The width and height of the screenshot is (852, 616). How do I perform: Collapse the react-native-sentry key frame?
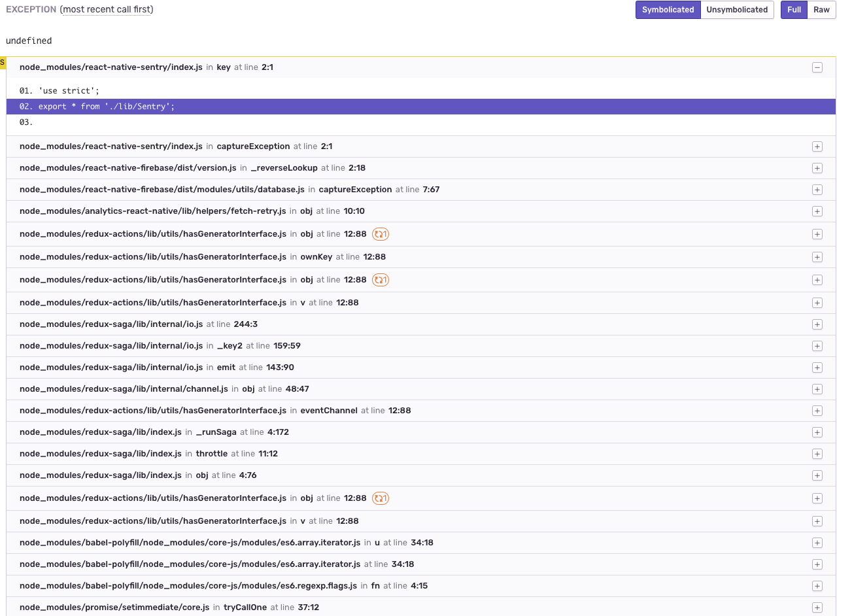817,67
